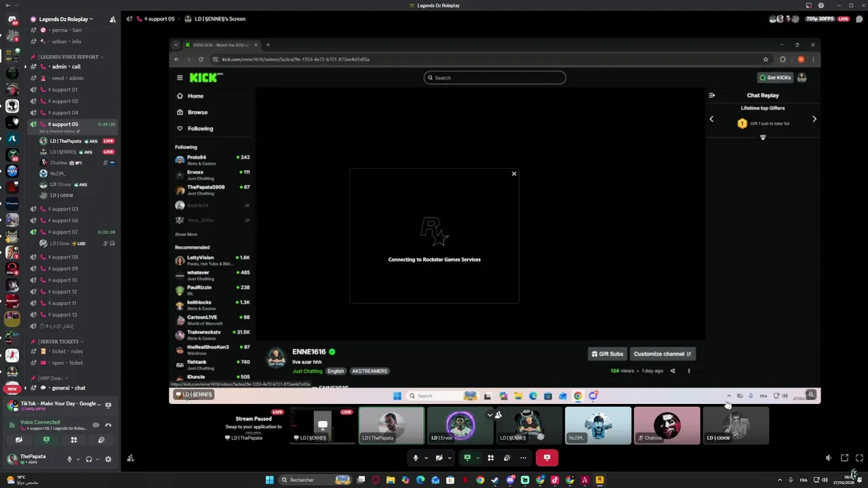Click Get KICKs button in shared screen
Viewport: 868px width, 488px height.
(775, 78)
